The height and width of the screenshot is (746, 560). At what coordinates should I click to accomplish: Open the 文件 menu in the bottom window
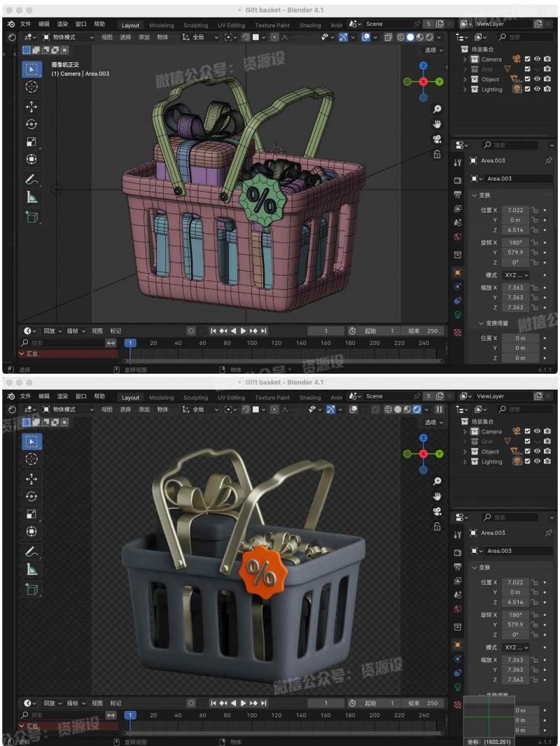pos(26,396)
